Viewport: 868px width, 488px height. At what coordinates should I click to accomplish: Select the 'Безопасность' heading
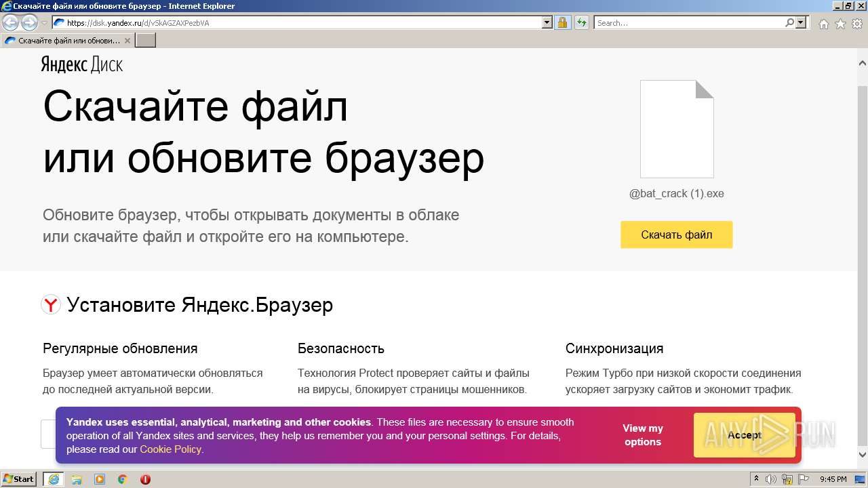[341, 348]
